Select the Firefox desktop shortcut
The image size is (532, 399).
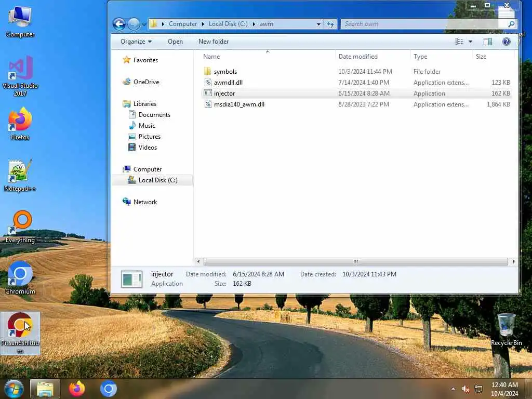(x=20, y=124)
